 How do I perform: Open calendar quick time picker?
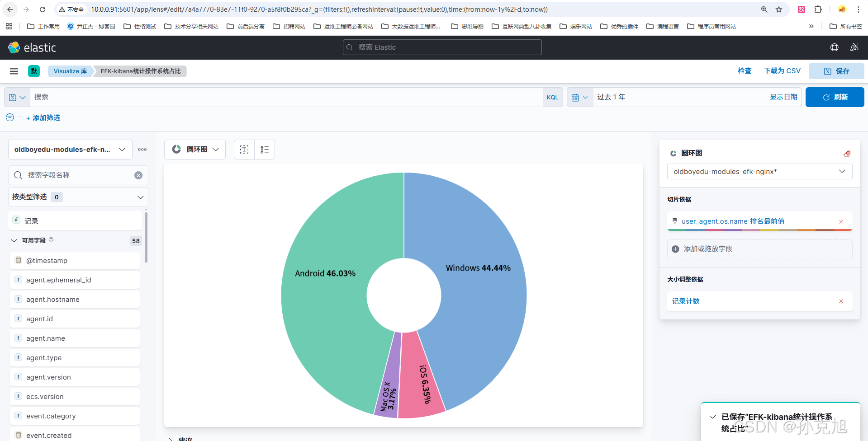point(580,97)
